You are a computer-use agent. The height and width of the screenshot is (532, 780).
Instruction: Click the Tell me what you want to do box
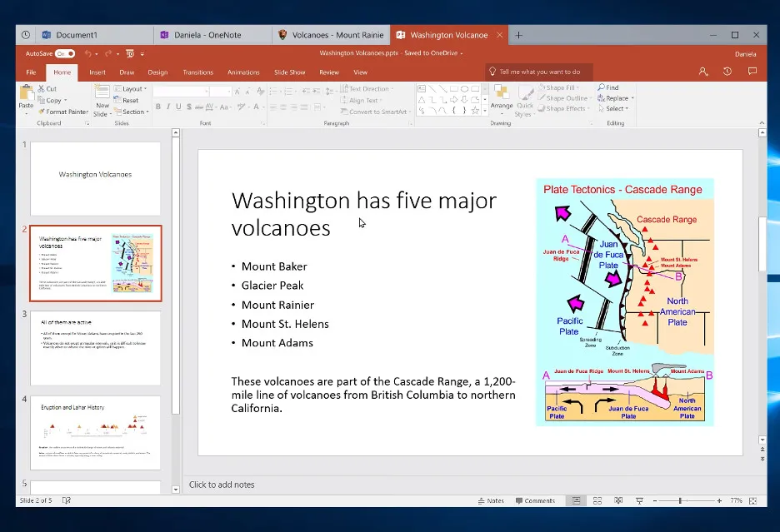(x=538, y=72)
